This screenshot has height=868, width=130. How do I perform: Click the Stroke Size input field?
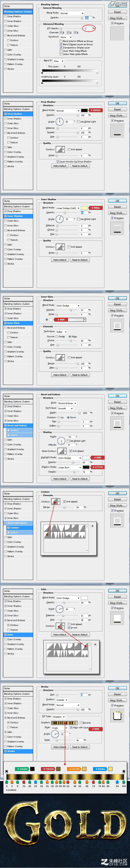pyautogui.click(x=83, y=694)
